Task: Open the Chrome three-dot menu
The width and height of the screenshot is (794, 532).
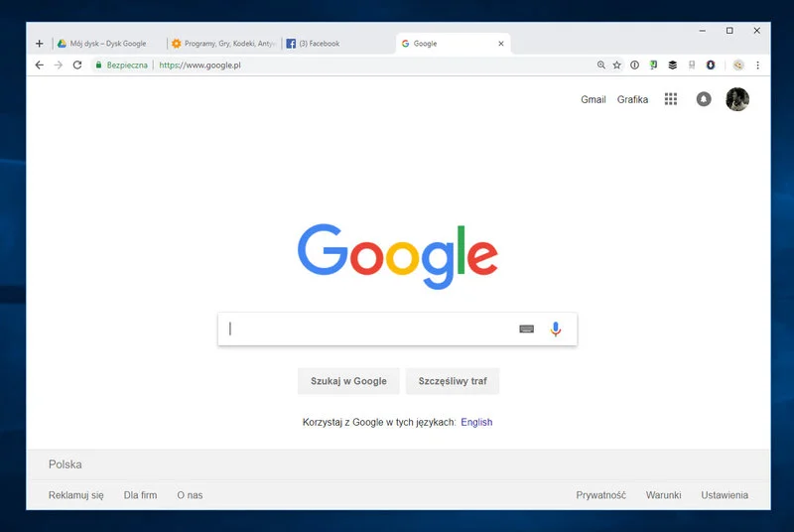Action: [757, 65]
